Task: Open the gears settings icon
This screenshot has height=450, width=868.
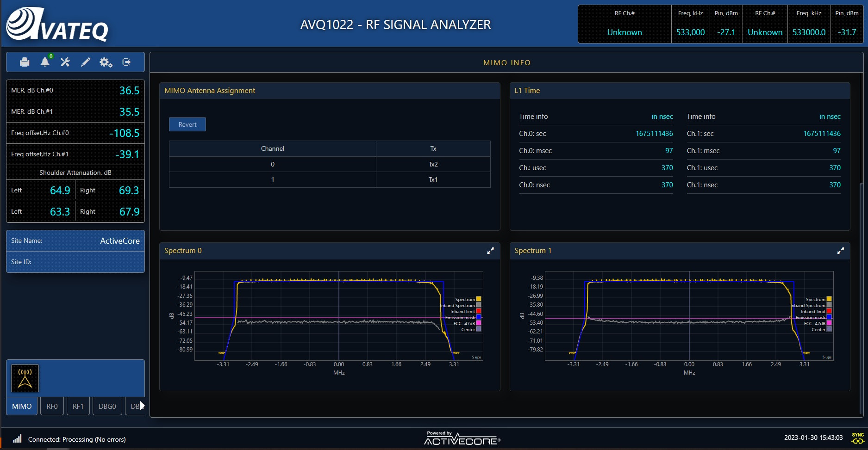Action: tap(106, 62)
